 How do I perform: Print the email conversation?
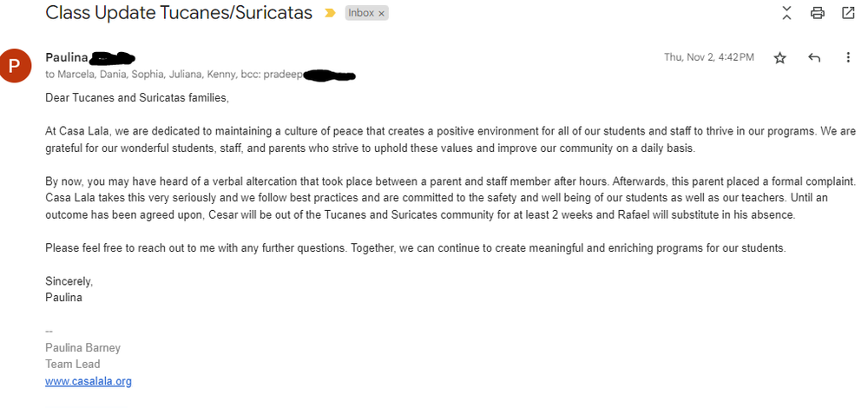[817, 13]
